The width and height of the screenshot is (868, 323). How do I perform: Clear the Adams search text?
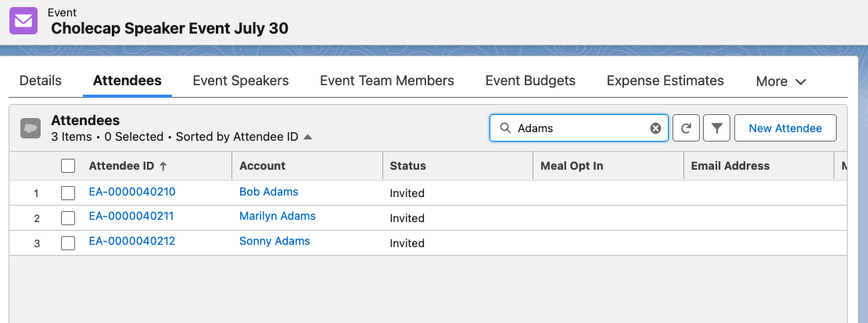[x=655, y=128]
